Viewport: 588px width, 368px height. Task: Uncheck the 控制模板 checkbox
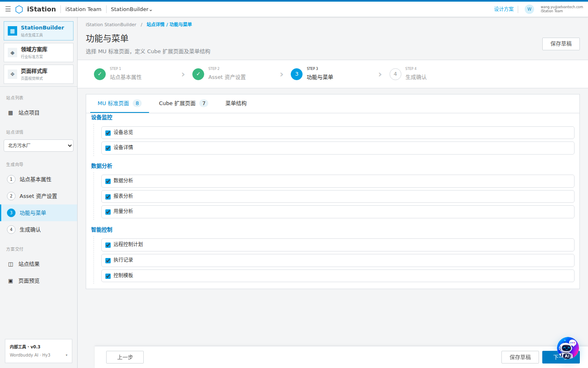point(108,276)
